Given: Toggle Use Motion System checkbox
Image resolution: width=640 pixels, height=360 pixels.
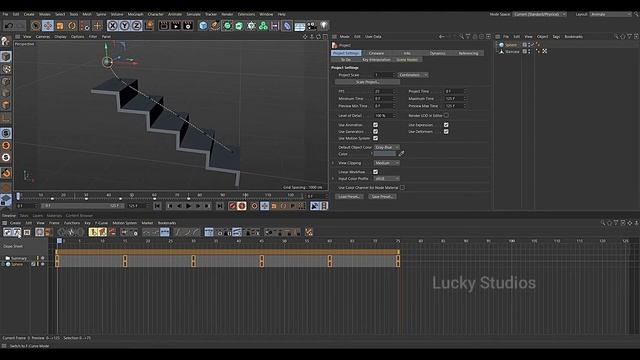Looking at the screenshot, I should 376,138.
